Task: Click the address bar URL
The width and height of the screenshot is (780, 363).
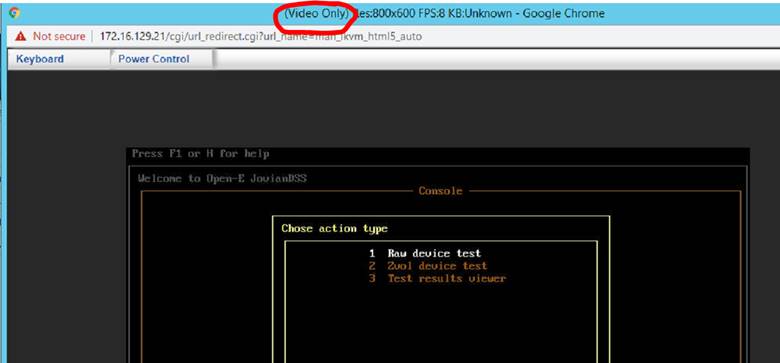Action: click(x=261, y=36)
